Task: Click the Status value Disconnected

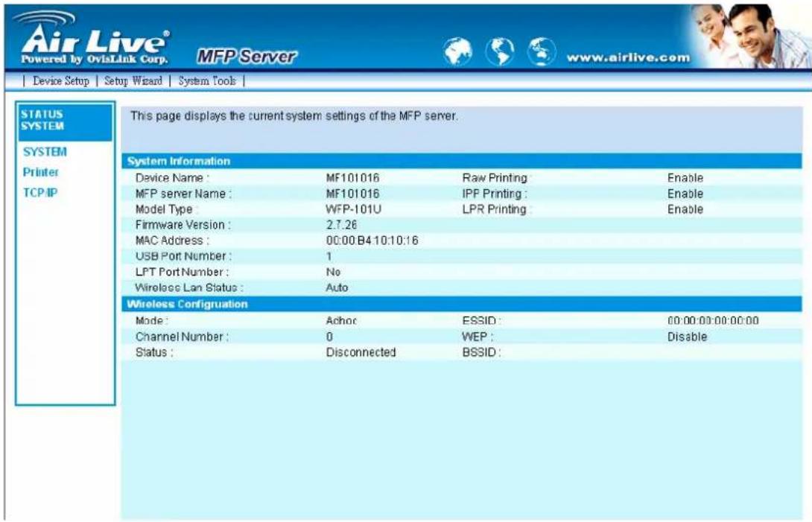Action: pyautogui.click(x=361, y=352)
